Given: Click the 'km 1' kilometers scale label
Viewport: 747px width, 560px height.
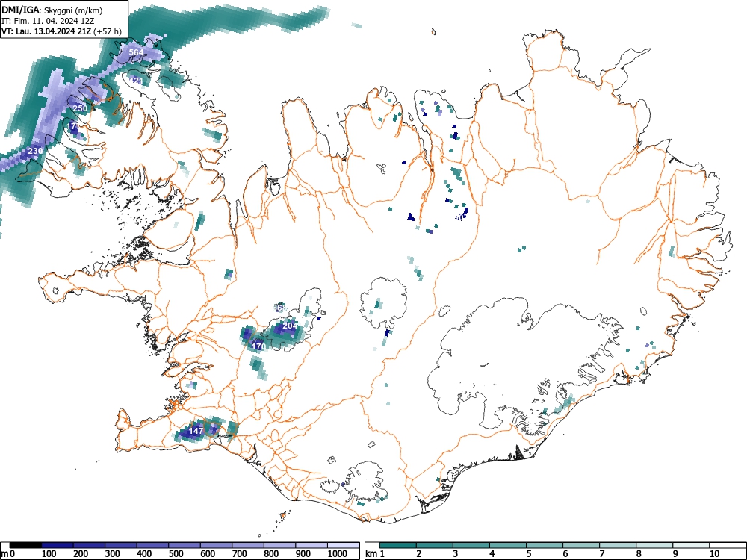Looking at the screenshot, I should click(375, 554).
